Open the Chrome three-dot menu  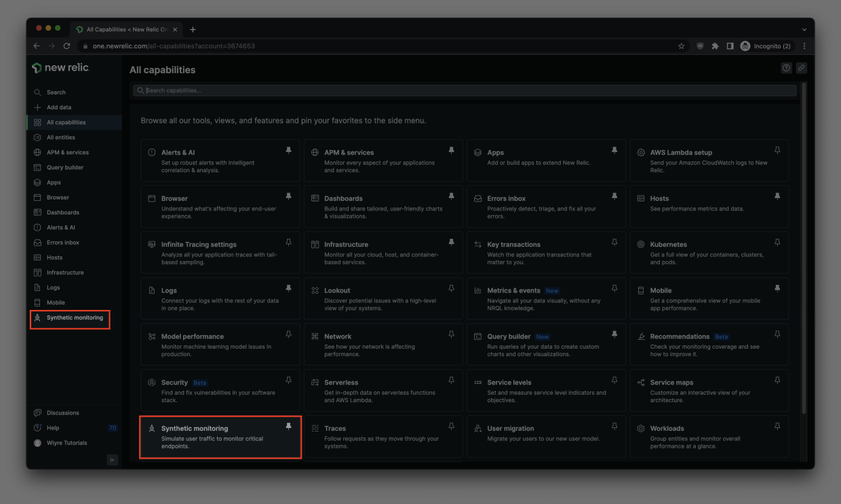click(804, 46)
